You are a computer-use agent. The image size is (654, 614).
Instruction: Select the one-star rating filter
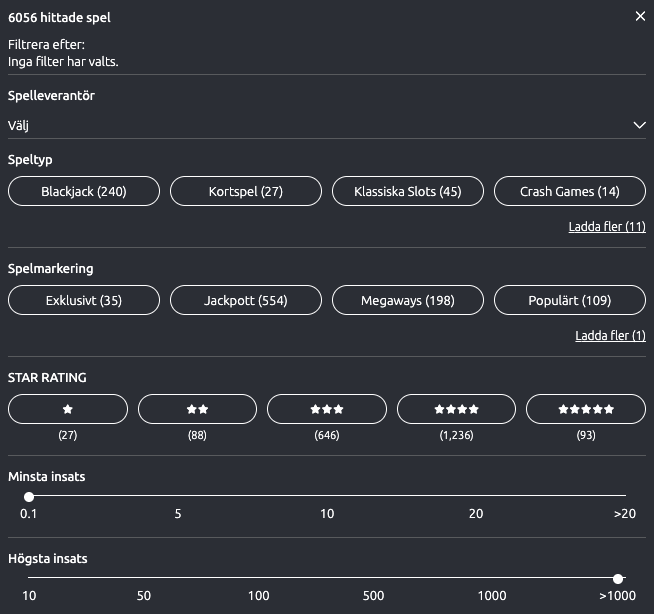[68, 409]
